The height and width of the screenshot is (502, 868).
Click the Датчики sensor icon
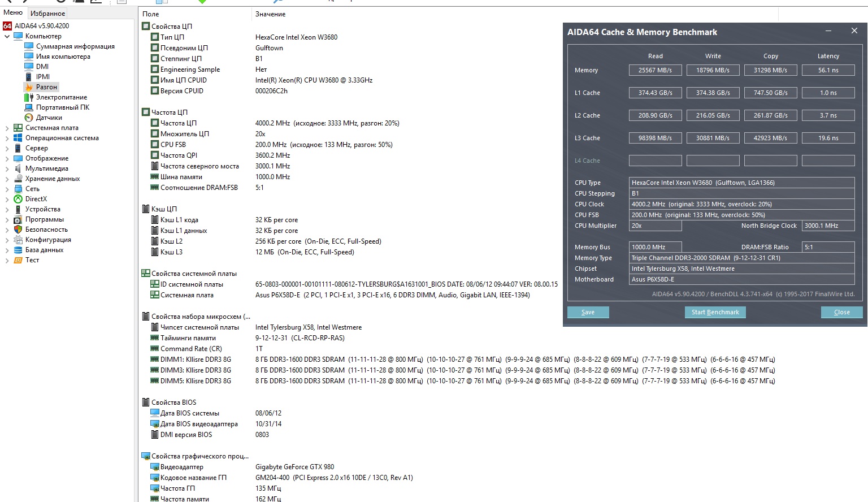pyautogui.click(x=29, y=118)
